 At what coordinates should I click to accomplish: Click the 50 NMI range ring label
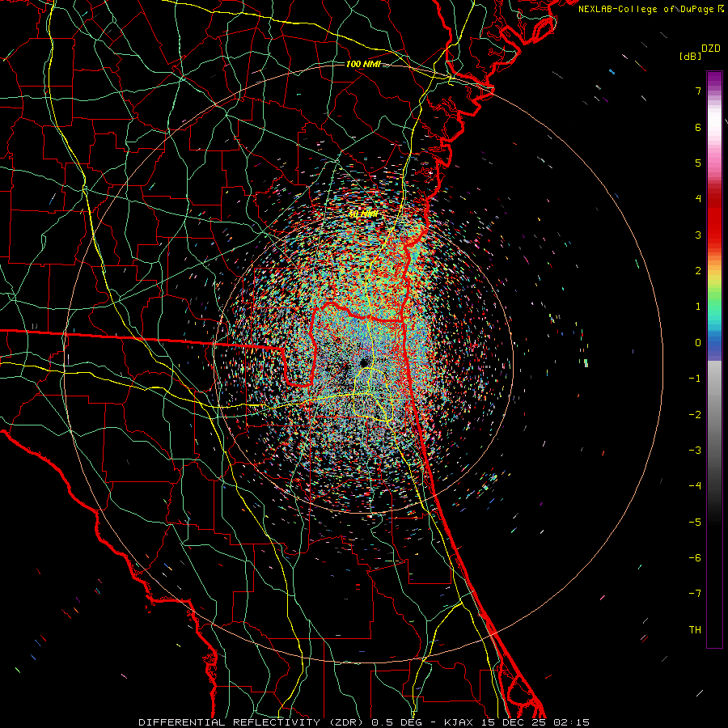pos(363,214)
